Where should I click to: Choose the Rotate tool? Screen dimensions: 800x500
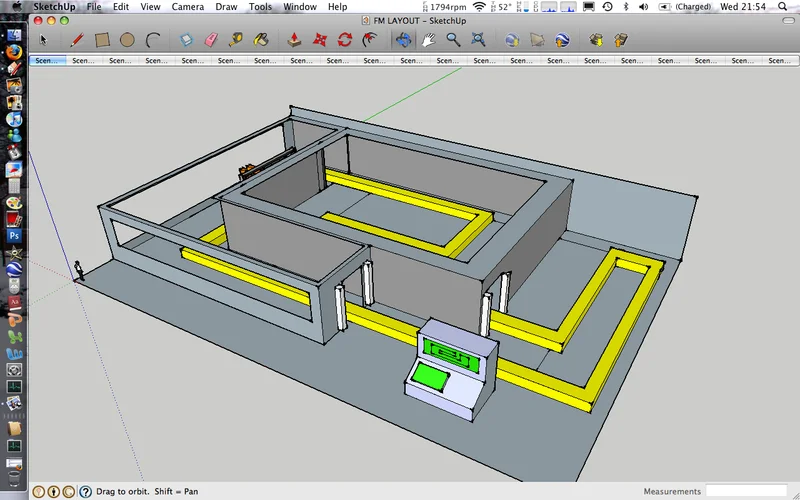(345, 40)
